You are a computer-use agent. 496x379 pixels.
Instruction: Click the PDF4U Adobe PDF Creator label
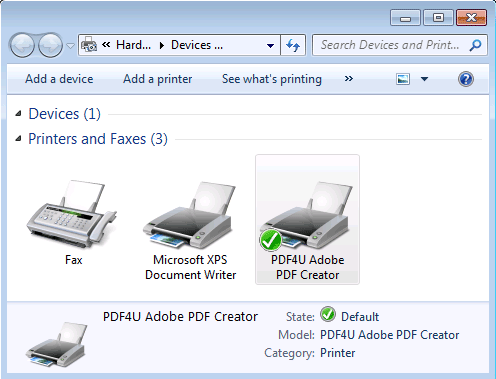pyautogui.click(x=307, y=267)
